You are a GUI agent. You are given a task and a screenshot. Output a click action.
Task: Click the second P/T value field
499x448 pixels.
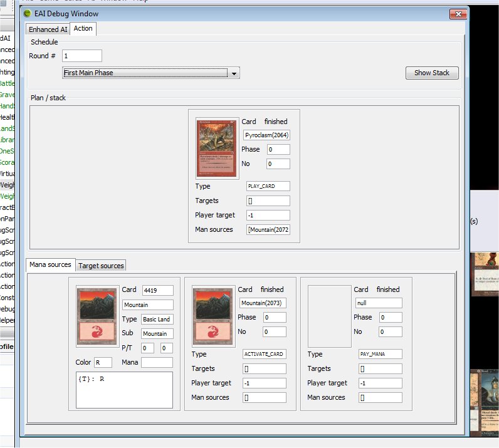(x=167, y=348)
